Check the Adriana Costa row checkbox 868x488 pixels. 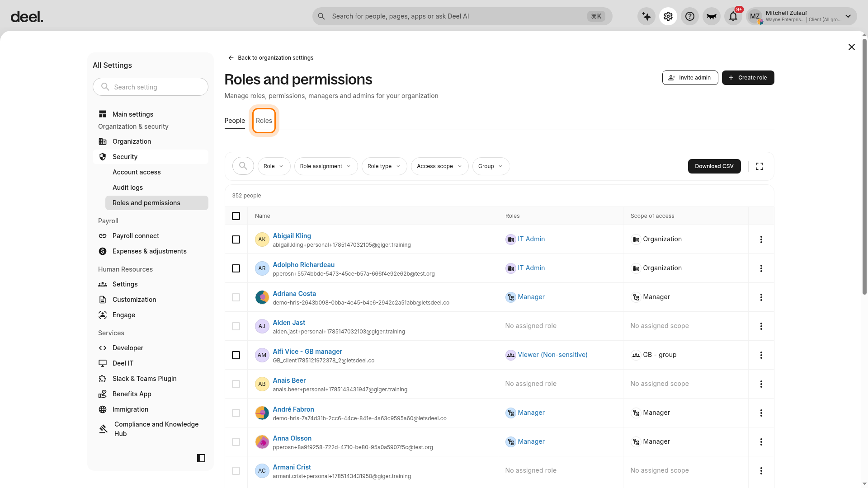coord(236,297)
